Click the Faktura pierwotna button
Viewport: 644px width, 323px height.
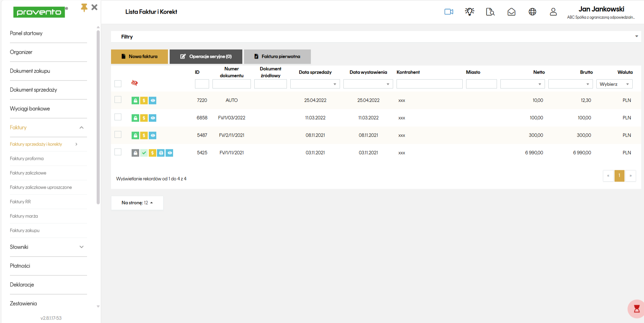click(277, 57)
